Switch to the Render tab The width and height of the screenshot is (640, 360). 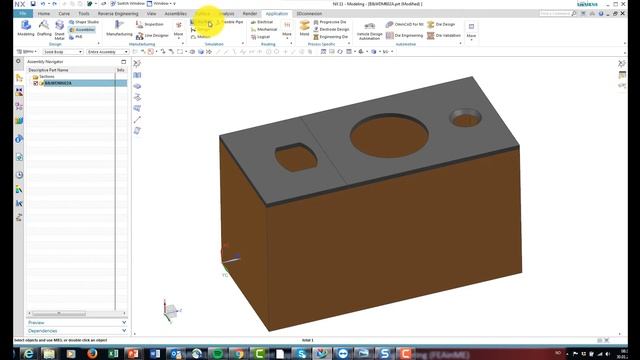click(250, 13)
